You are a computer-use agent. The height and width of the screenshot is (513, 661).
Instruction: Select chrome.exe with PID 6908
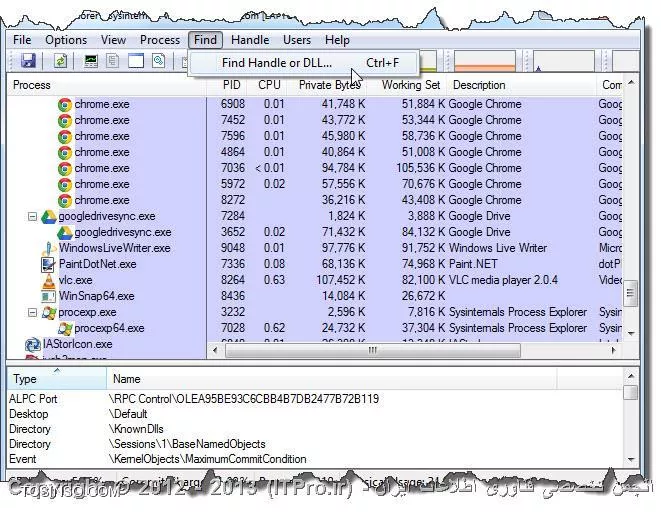point(314,105)
